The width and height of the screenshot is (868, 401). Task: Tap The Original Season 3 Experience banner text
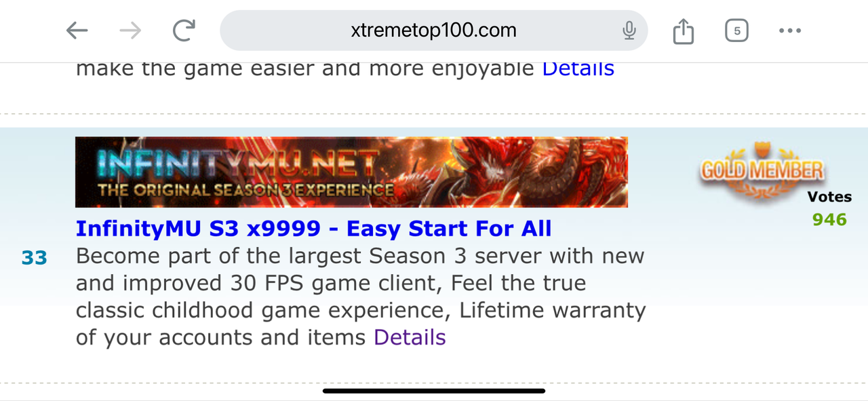(245, 190)
